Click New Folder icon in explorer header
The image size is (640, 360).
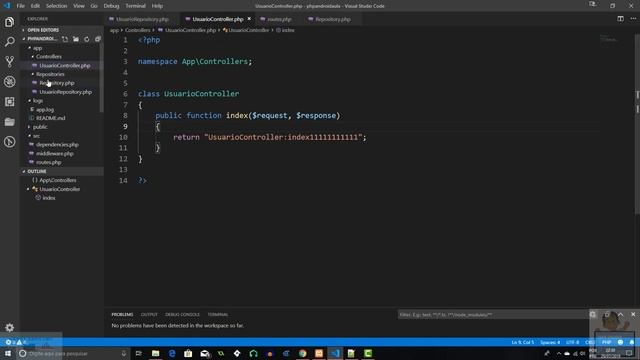click(x=76, y=39)
